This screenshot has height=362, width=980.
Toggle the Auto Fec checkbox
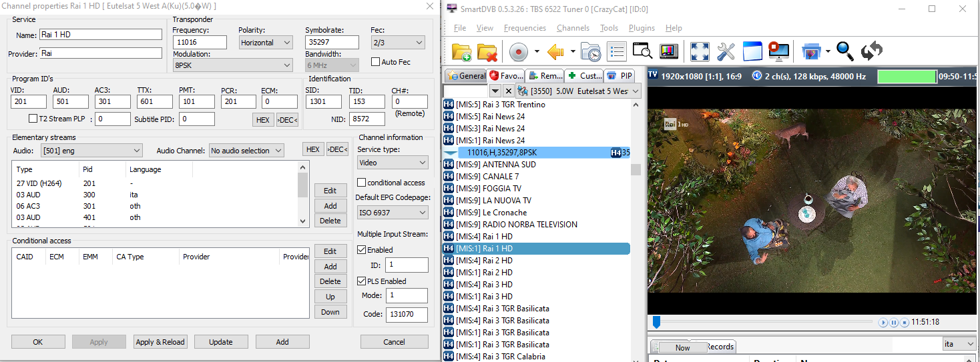tap(376, 62)
